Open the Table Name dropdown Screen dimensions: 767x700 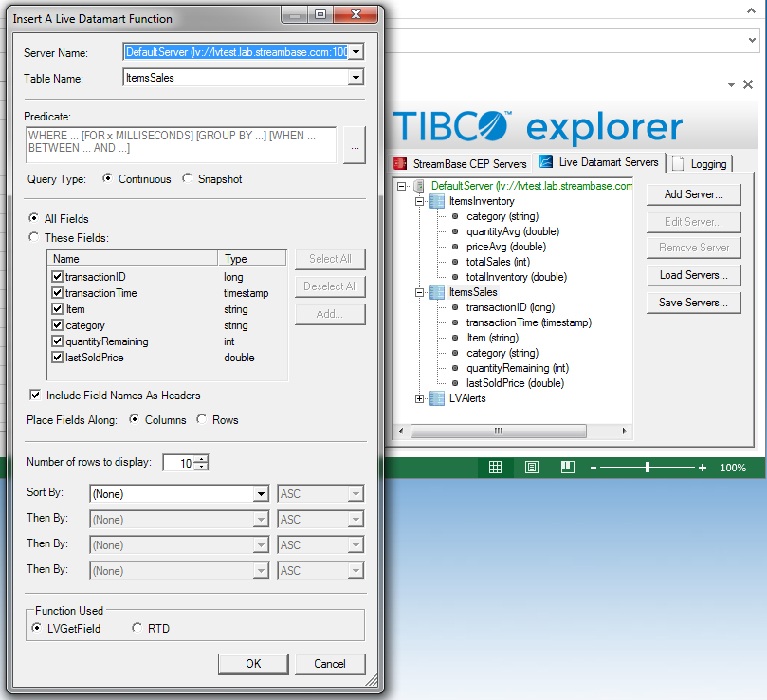click(x=356, y=78)
